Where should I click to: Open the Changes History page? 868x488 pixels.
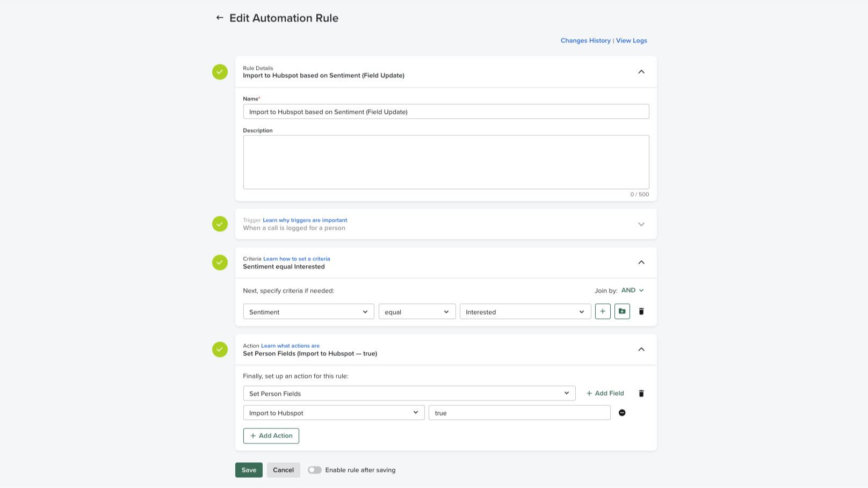click(x=585, y=40)
